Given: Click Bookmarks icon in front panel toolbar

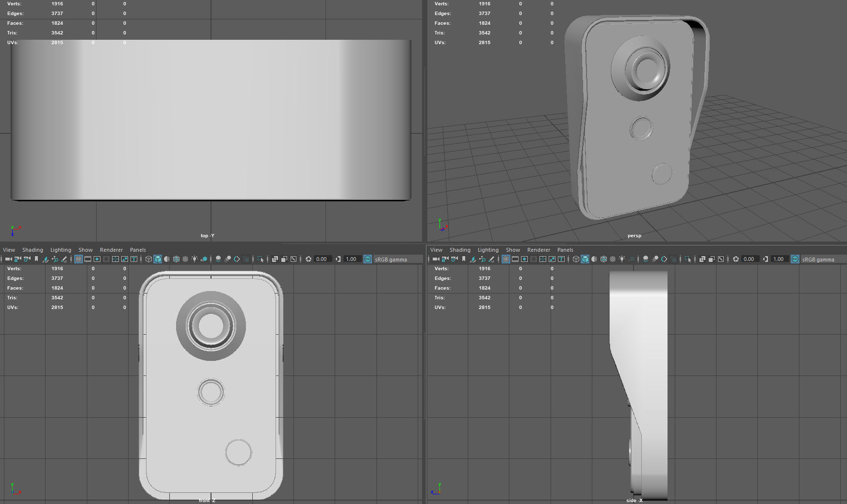Looking at the screenshot, I should pos(36,259).
